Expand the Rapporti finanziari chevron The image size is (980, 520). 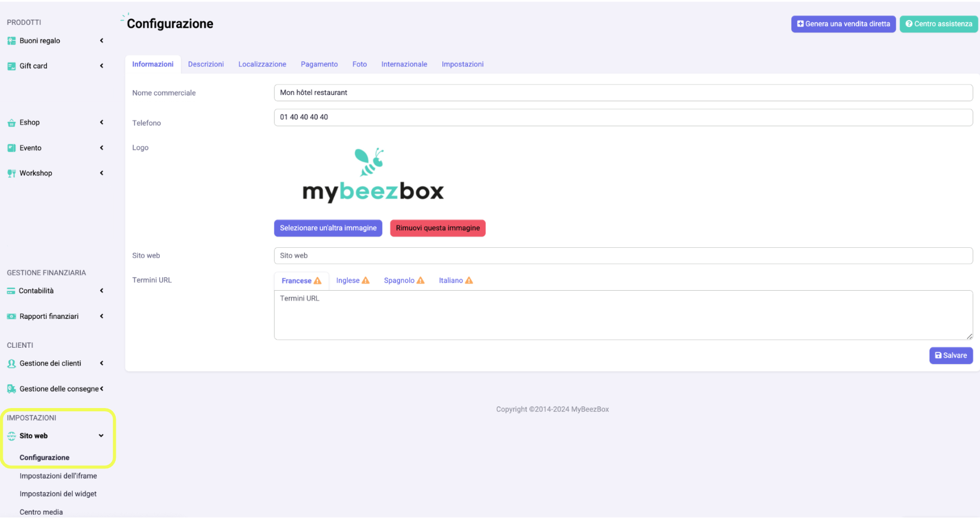(x=102, y=316)
